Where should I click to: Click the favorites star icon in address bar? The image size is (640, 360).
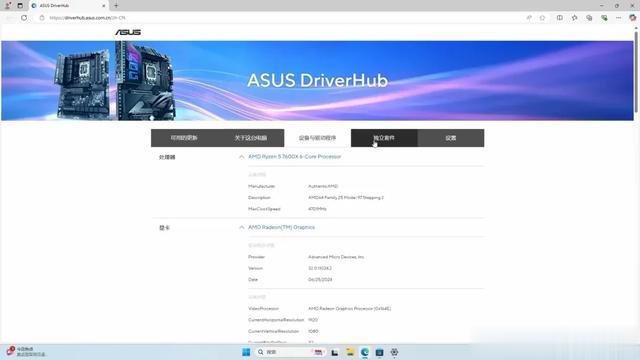click(542, 18)
